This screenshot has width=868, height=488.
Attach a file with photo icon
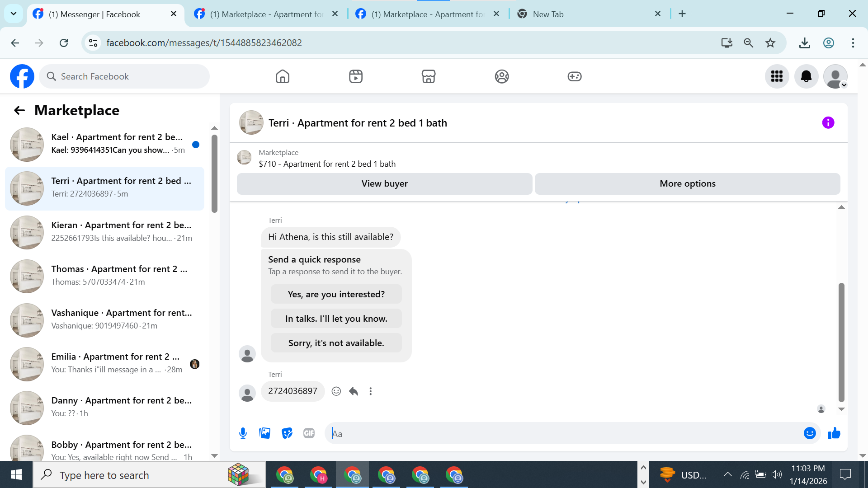(x=265, y=433)
